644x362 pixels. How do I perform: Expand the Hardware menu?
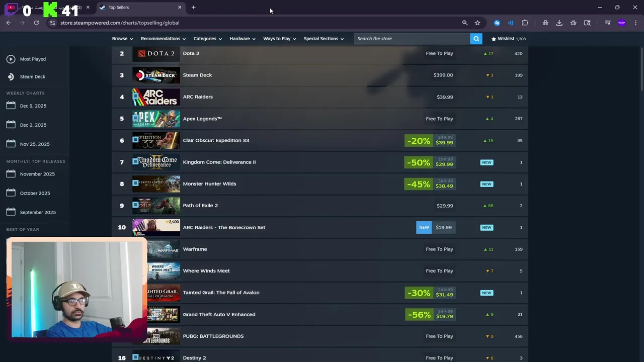point(243,39)
